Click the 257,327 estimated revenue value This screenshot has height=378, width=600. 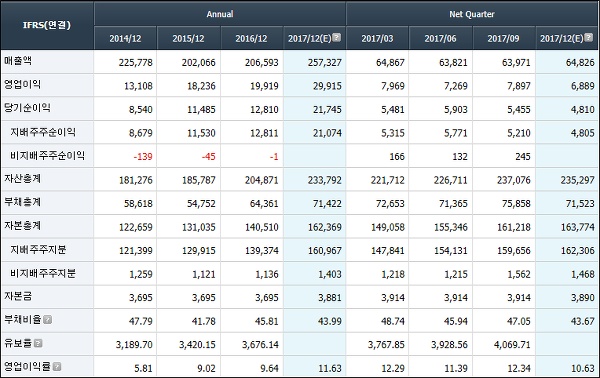coord(324,62)
